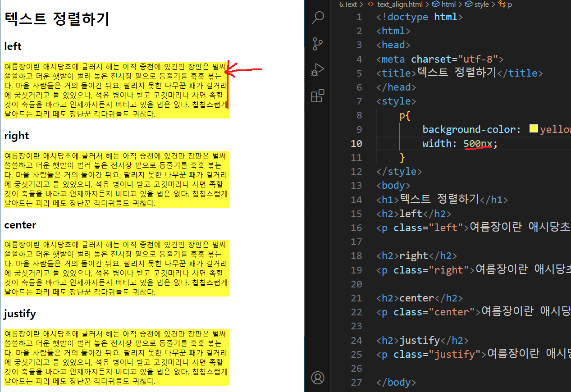571x392 pixels.
Task: Click yellow paragraph under right heading
Action: 117,179
